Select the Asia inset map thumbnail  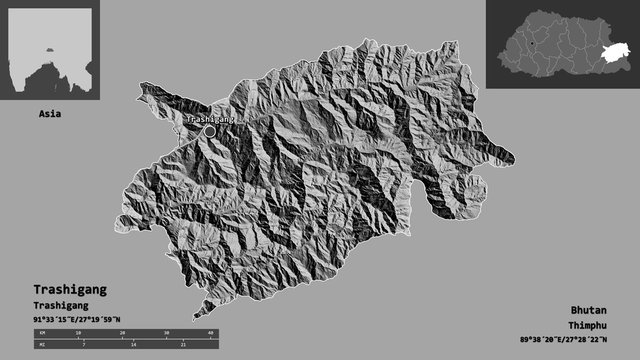pyautogui.click(x=50, y=50)
